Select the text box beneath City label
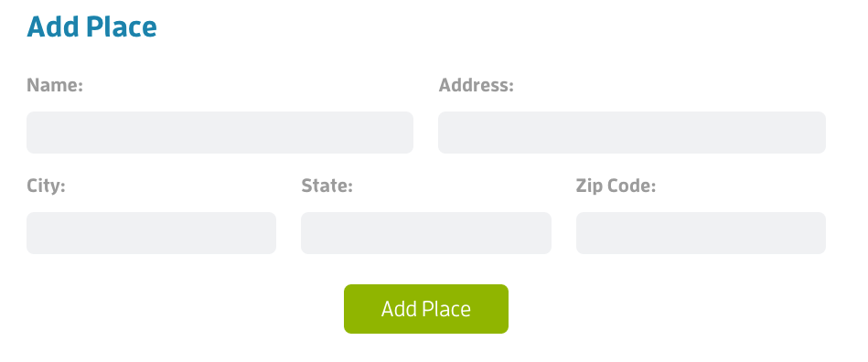Viewport: 868px width, 362px height. pyautogui.click(x=151, y=233)
